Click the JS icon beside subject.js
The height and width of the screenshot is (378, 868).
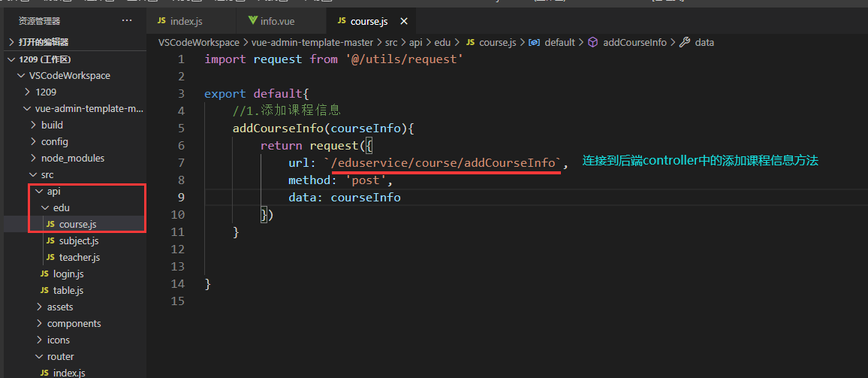coord(50,240)
